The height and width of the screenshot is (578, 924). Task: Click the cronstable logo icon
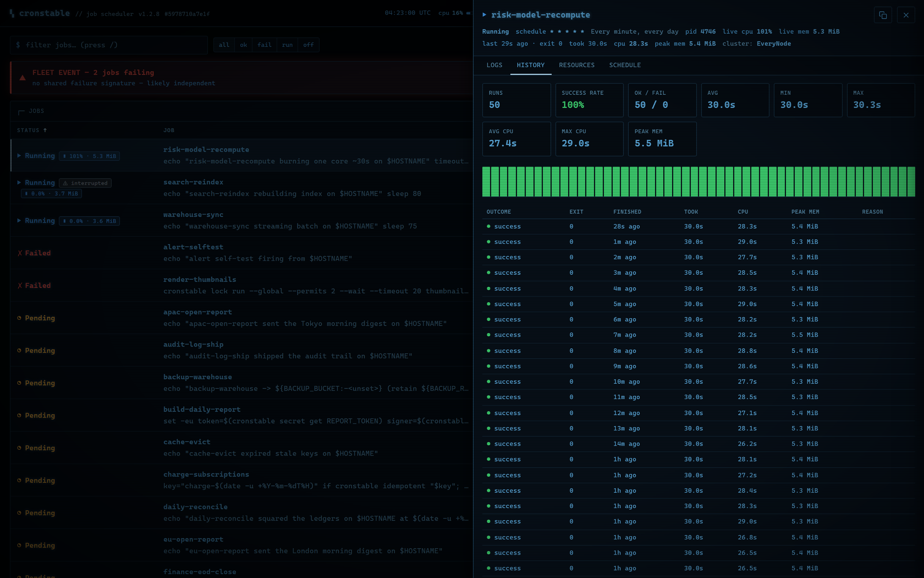pyautogui.click(x=12, y=13)
